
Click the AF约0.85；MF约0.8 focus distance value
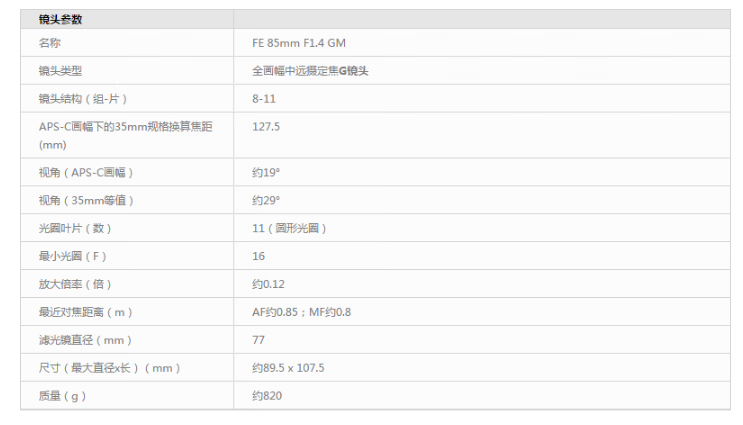point(301,312)
